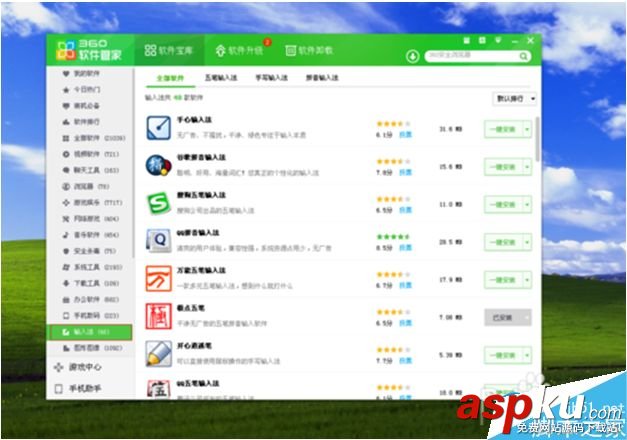
Task: Expand install options arrow for 搜狗五笔输入法
Action: 527,205
